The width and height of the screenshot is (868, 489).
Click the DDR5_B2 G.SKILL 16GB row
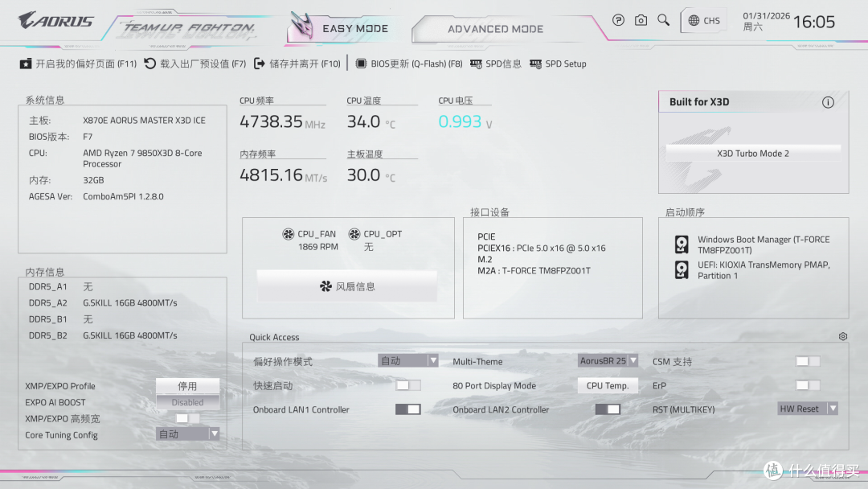(103, 335)
